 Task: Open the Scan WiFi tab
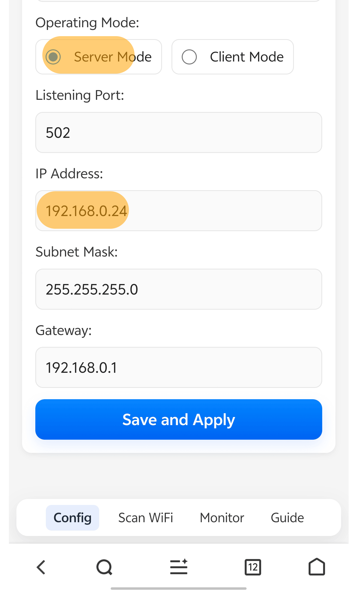coord(146,518)
